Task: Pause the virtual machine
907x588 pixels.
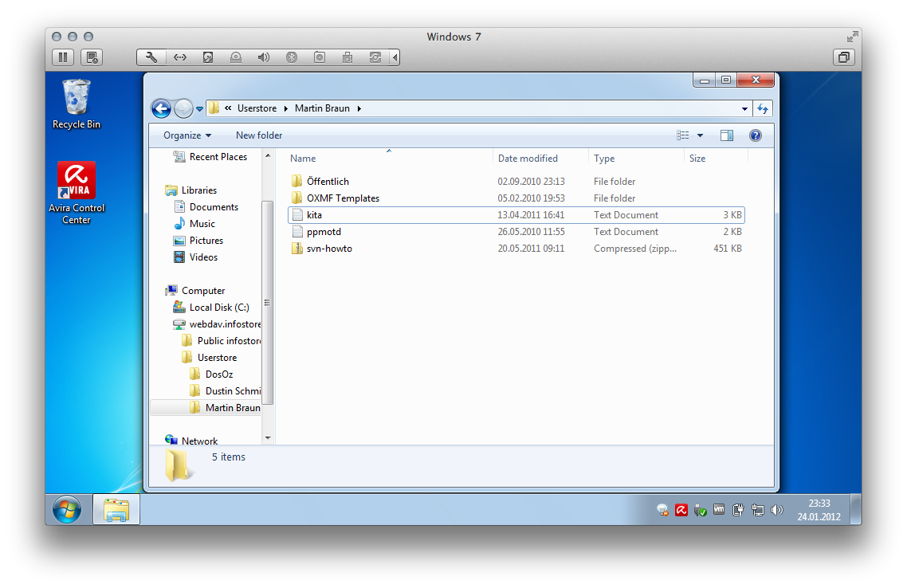Action: (x=63, y=57)
